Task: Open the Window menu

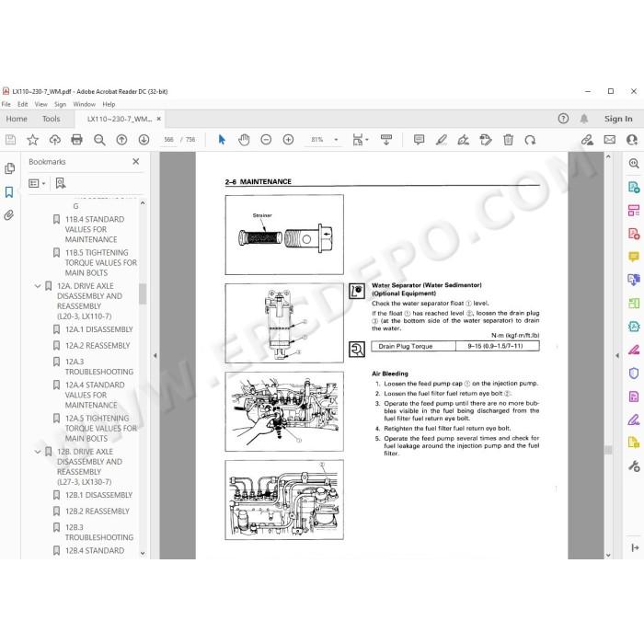Action: pyautogui.click(x=85, y=104)
